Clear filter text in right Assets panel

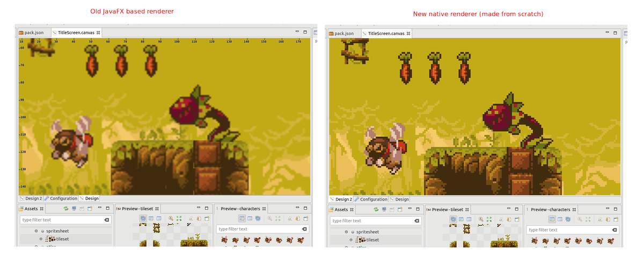pyautogui.click(x=416, y=220)
